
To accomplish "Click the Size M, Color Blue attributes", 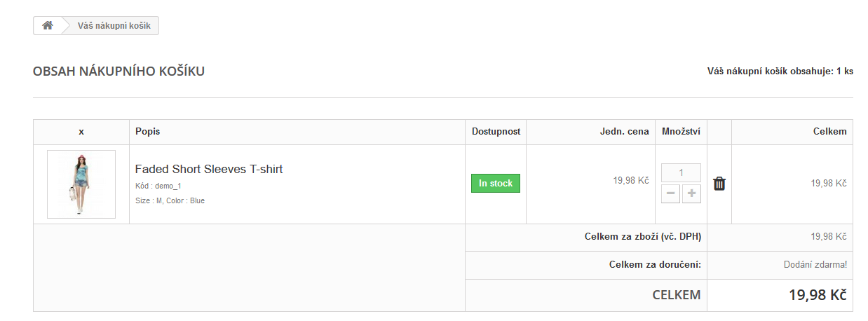I will point(170,200).
